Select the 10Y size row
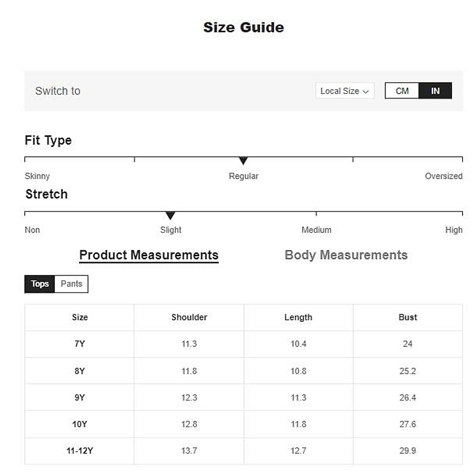Image resolution: width=476 pixels, height=476 pixels. 80,424
